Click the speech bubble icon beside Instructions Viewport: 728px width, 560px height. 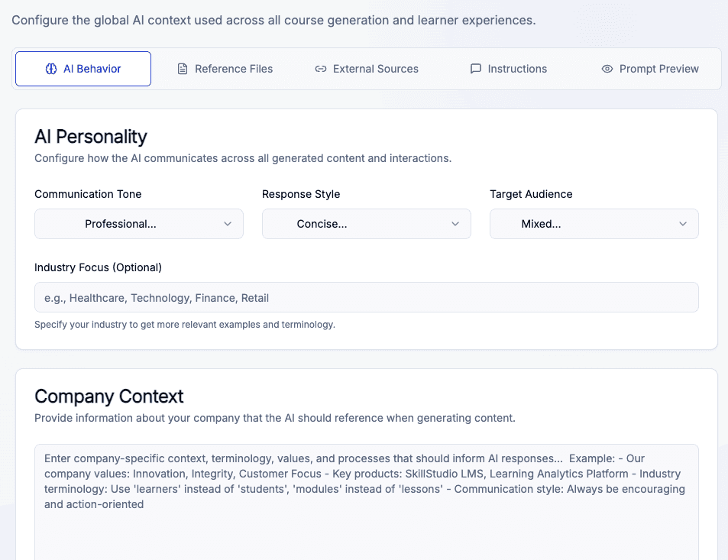point(475,69)
